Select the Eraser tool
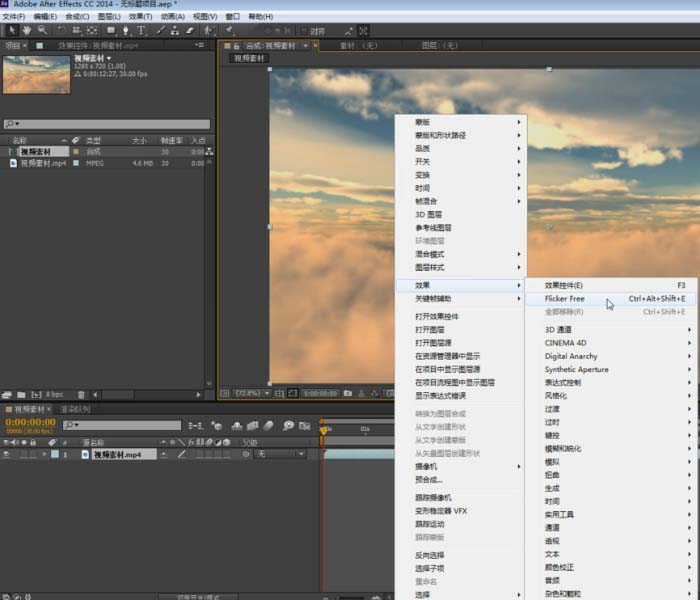This screenshot has height=600, width=700. [189, 31]
